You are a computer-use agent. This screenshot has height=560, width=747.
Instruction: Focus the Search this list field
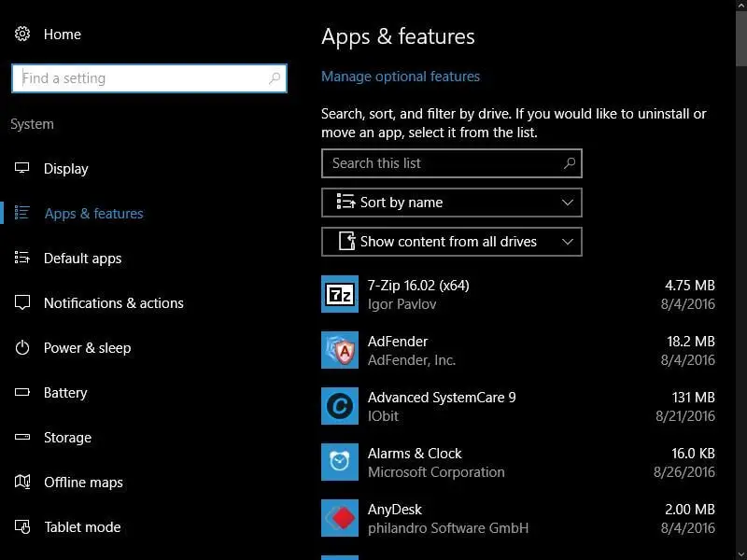click(x=452, y=163)
